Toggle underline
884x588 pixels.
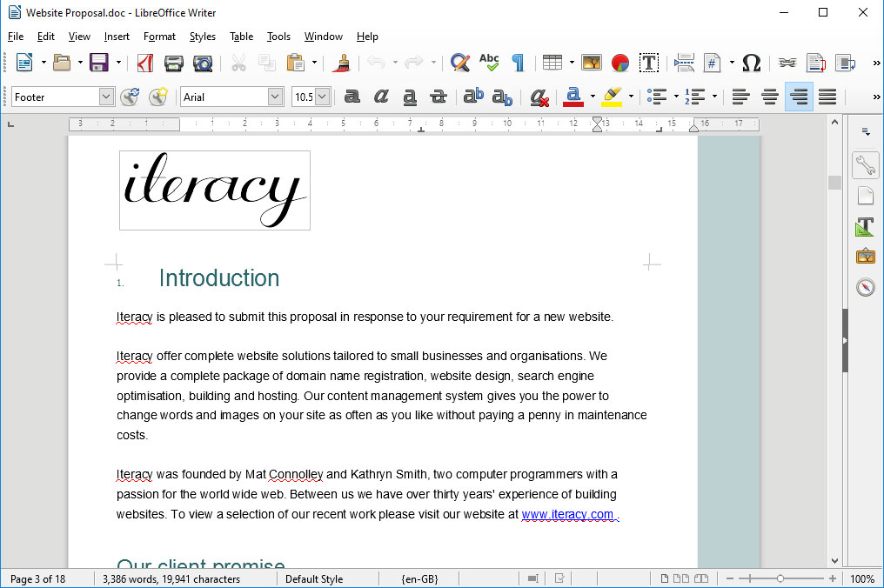(410, 97)
